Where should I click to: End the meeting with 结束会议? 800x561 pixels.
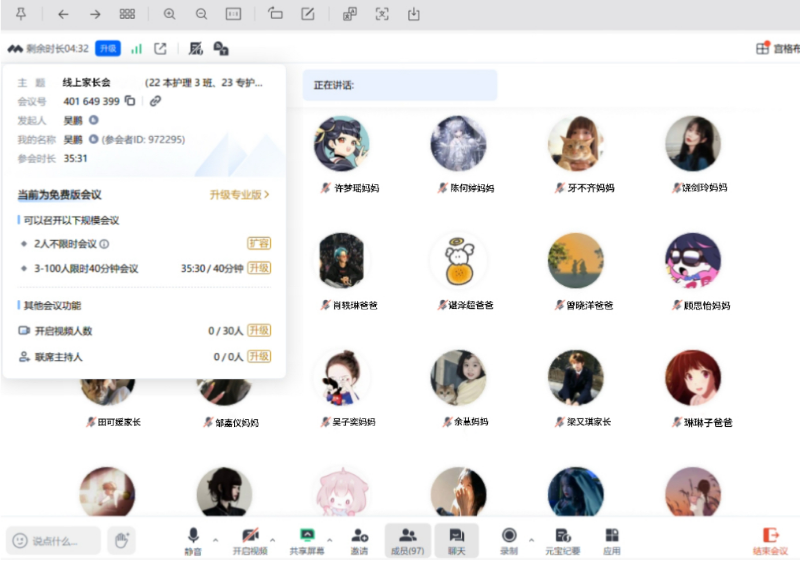click(770, 541)
